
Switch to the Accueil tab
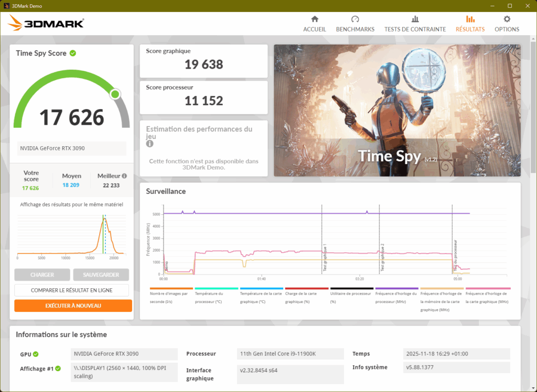314,20
